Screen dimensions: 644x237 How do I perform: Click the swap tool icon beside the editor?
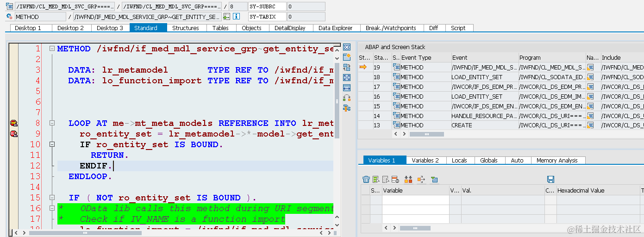tap(347, 98)
